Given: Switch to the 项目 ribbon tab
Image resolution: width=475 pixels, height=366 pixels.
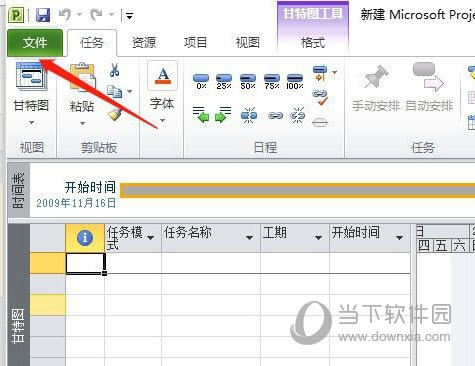Looking at the screenshot, I should 196,43.
